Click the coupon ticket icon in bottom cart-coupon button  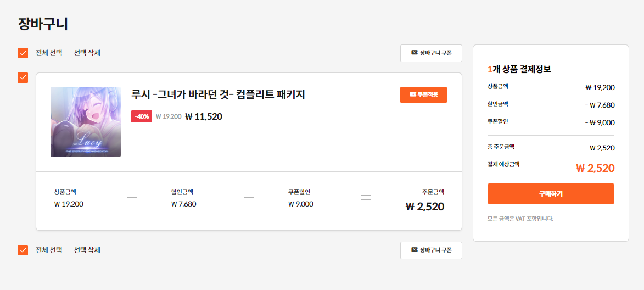tap(415, 250)
